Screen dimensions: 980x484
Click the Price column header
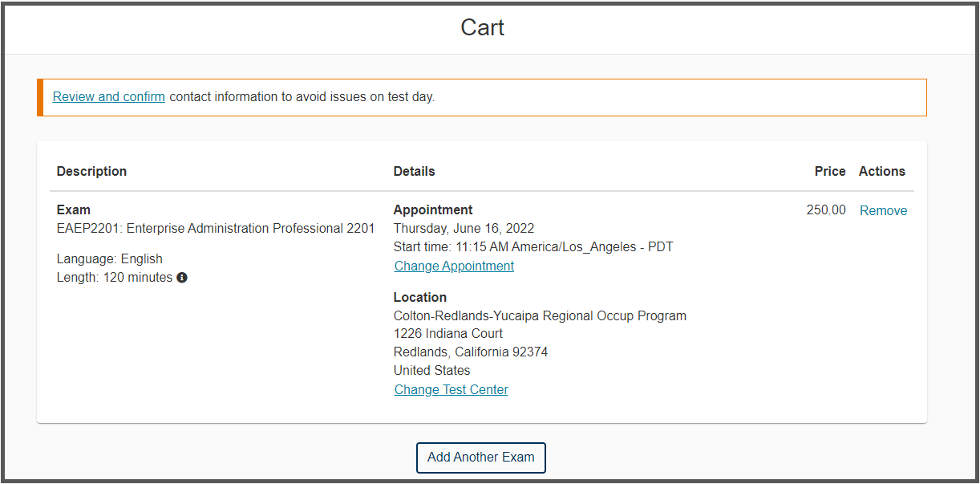click(x=830, y=172)
